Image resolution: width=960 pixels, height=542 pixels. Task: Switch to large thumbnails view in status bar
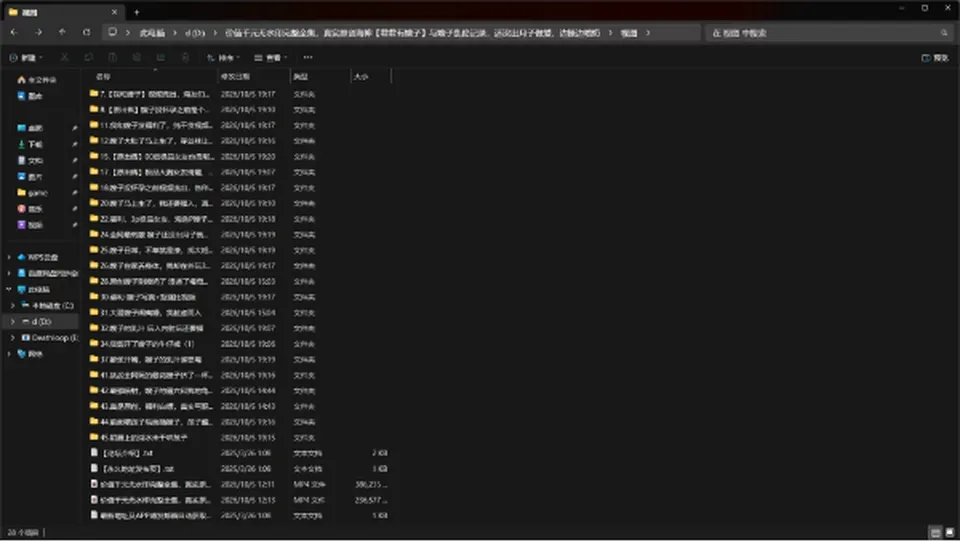(x=950, y=532)
